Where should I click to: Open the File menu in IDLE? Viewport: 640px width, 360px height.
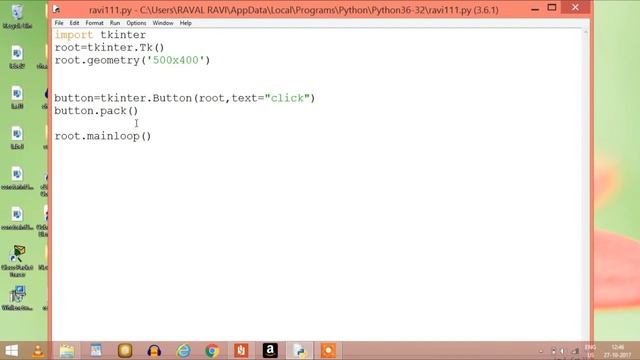[x=59, y=23]
